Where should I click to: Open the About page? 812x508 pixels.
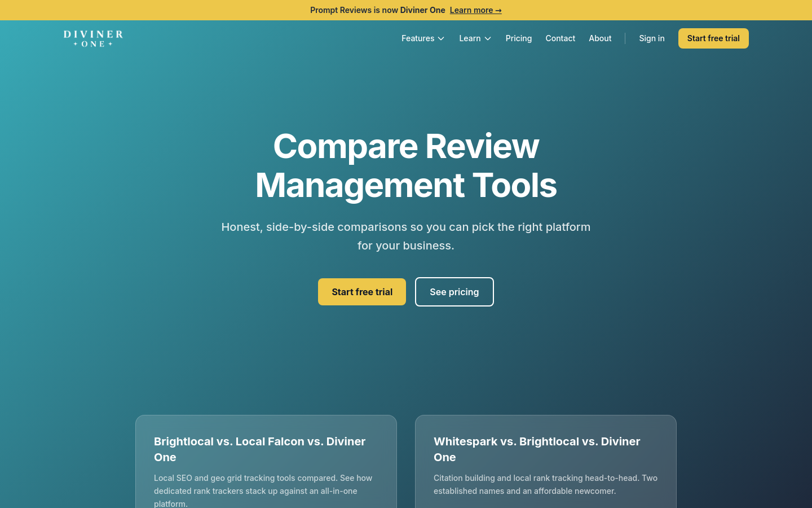coord(600,38)
